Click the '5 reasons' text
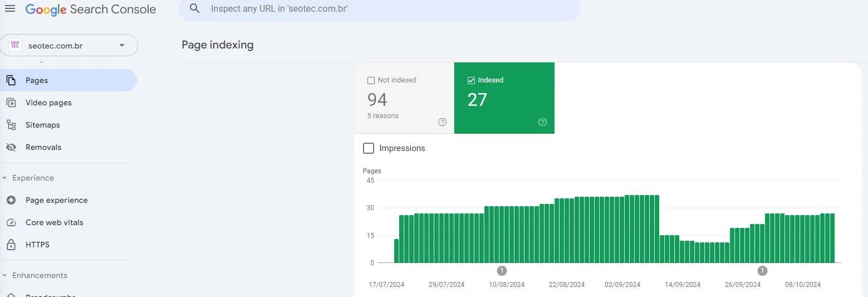The width and height of the screenshot is (868, 297). point(383,116)
